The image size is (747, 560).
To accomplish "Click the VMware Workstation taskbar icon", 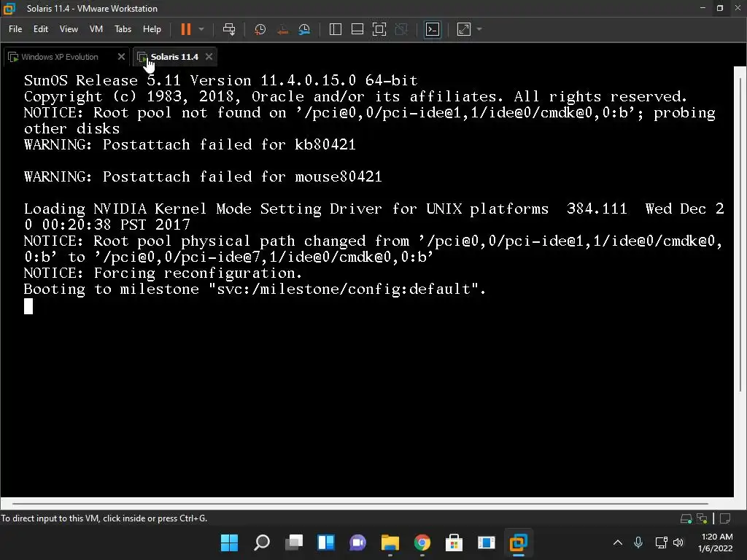I will point(519,542).
